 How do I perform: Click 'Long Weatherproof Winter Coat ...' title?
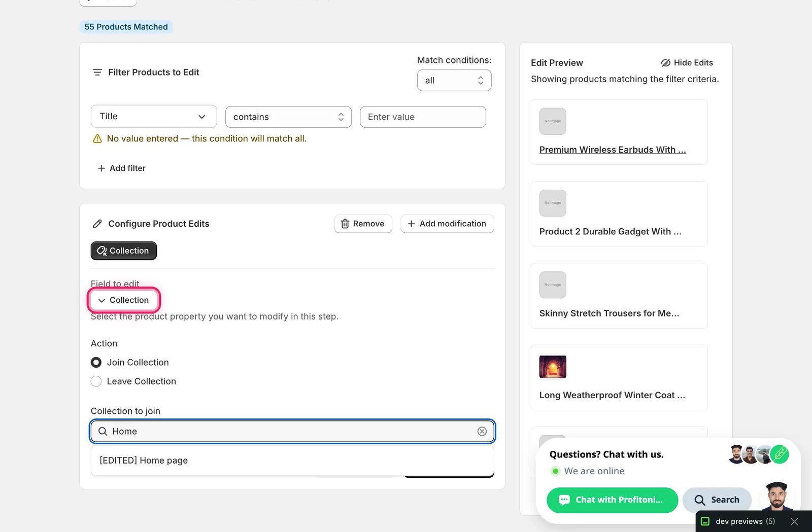(x=612, y=395)
